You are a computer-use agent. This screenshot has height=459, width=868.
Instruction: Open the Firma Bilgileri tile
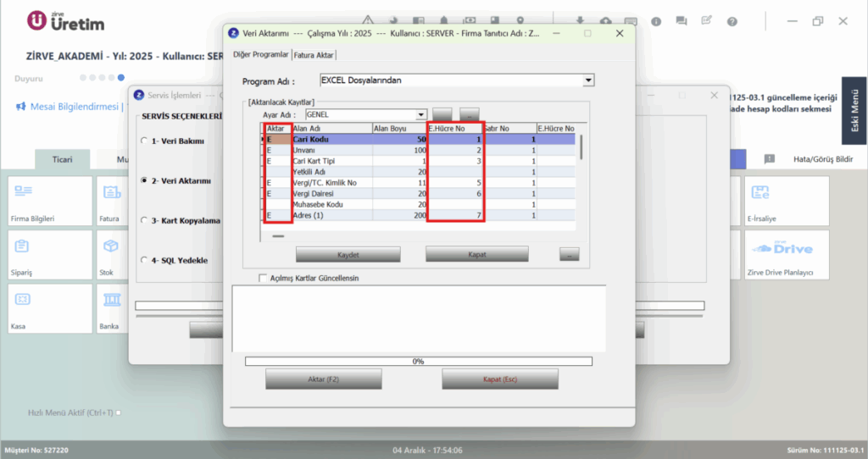50,201
